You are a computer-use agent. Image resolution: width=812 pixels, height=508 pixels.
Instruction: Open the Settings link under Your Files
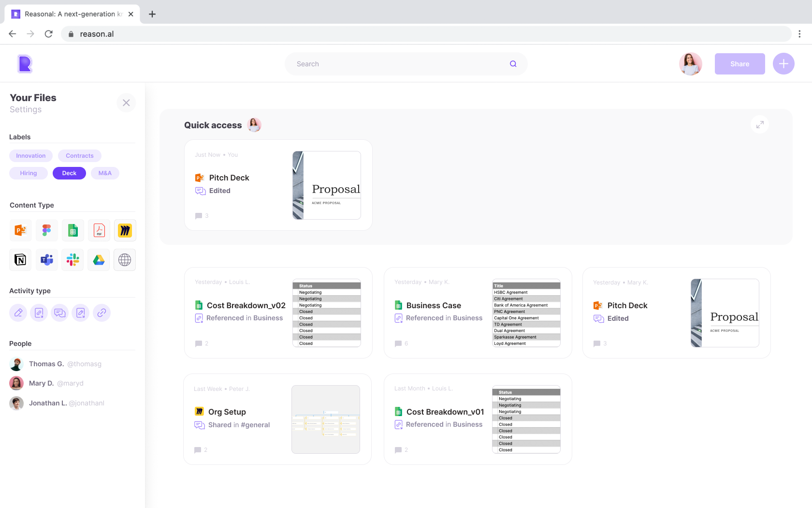[x=26, y=110]
